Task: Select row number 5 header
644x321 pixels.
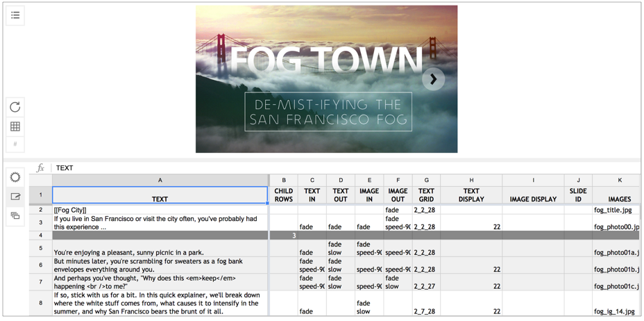Action: (x=41, y=248)
